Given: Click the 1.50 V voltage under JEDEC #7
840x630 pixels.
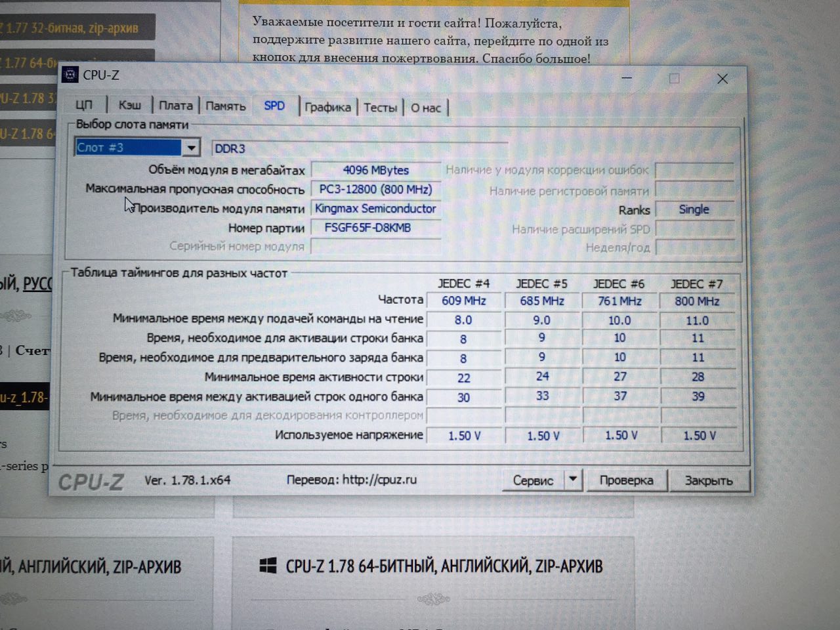Looking at the screenshot, I should 699,436.
